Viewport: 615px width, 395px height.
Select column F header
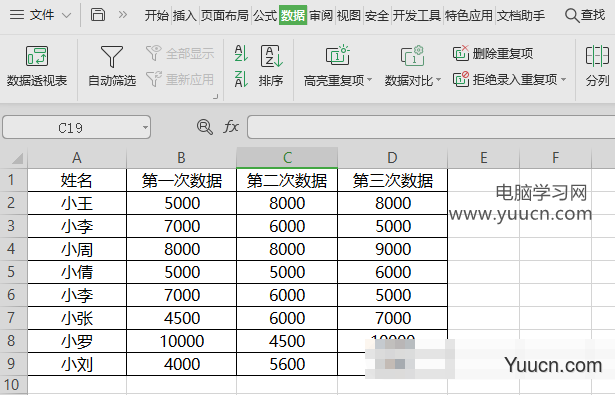[555, 158]
